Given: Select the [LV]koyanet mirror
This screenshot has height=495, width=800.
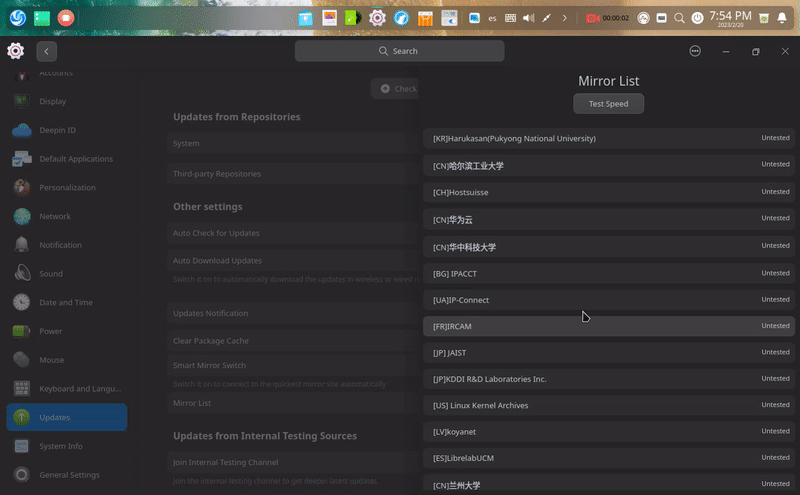Looking at the screenshot, I should 609,432.
